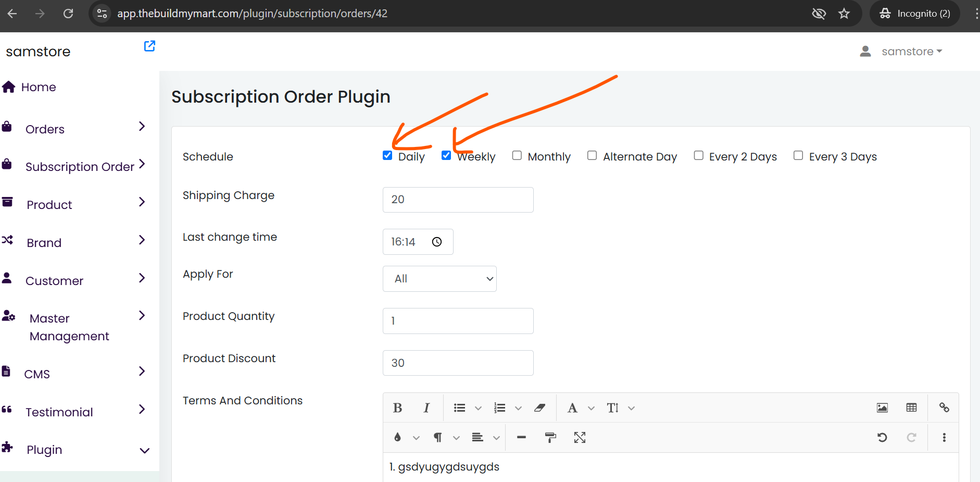This screenshot has height=482, width=980.
Task: Click the Shipping Charge input field
Action: pyautogui.click(x=458, y=200)
